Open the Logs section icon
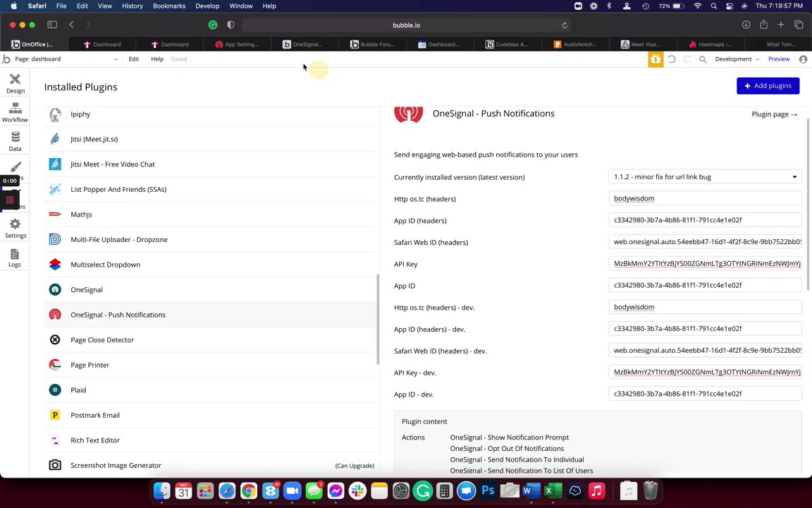Screen dimensions: 812x508 pos(15,258)
